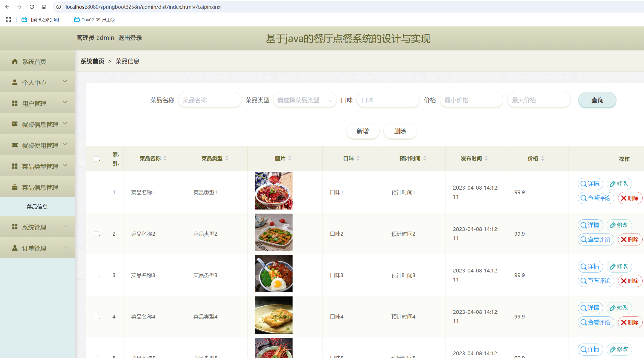This screenshot has height=358, width=644.
Task: Click the browser address bar URL
Action: pos(143,7)
